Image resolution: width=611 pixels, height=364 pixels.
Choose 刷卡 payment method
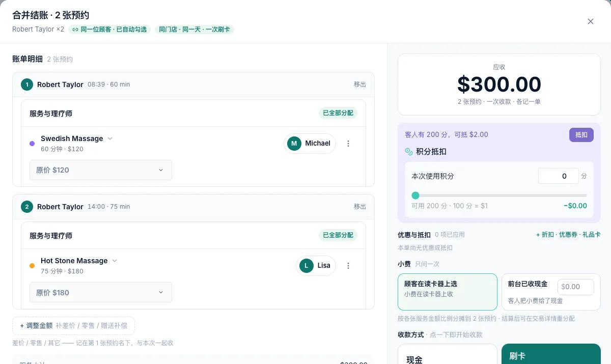551,354
